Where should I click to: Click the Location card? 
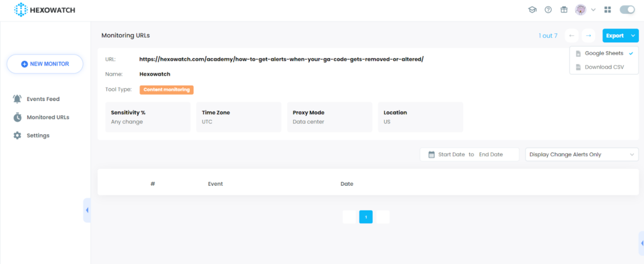tap(421, 117)
